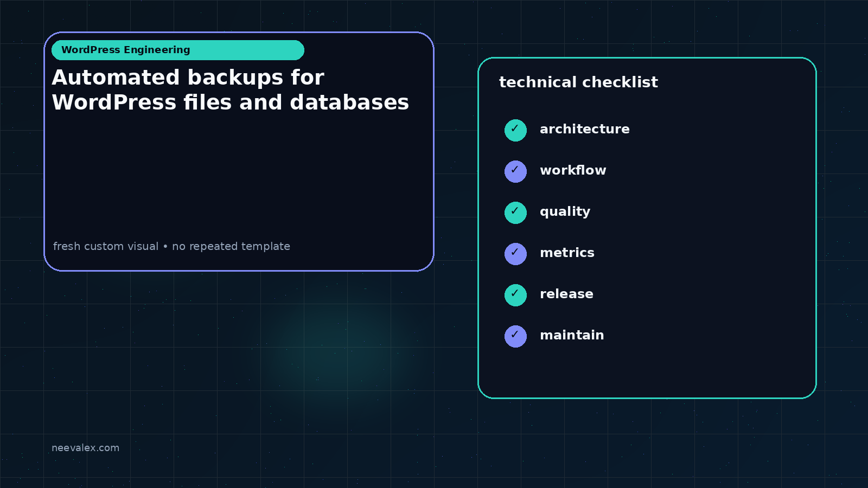Click the 'release' checklist label
Viewport: 868px width, 488px height.
(566, 294)
